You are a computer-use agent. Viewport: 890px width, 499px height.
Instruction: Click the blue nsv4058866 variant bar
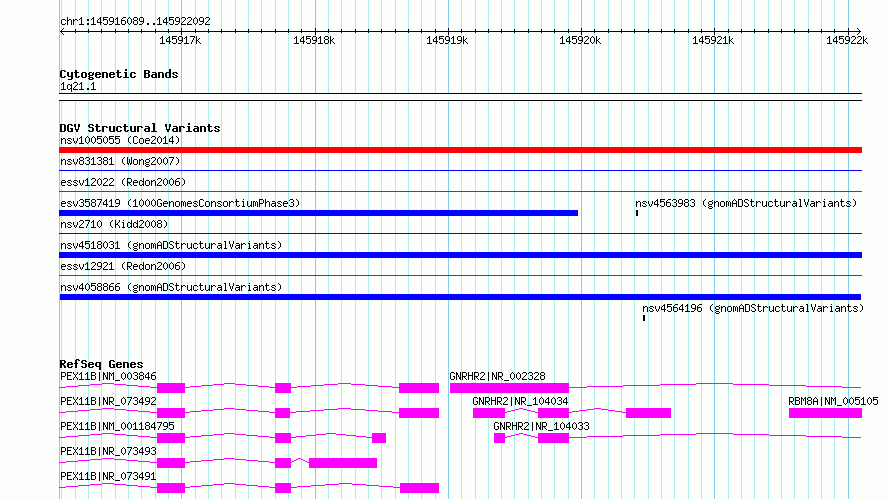[x=460, y=297]
